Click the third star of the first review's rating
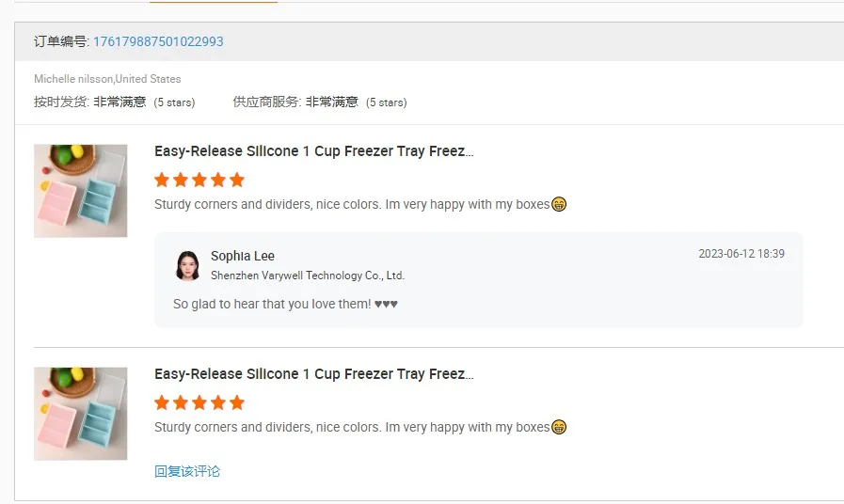 (x=199, y=180)
